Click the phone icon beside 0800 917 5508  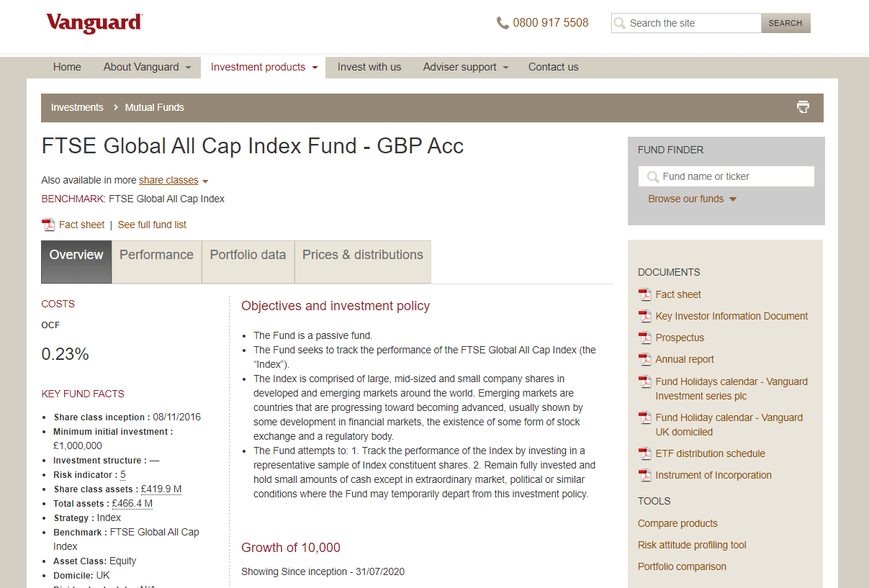503,23
